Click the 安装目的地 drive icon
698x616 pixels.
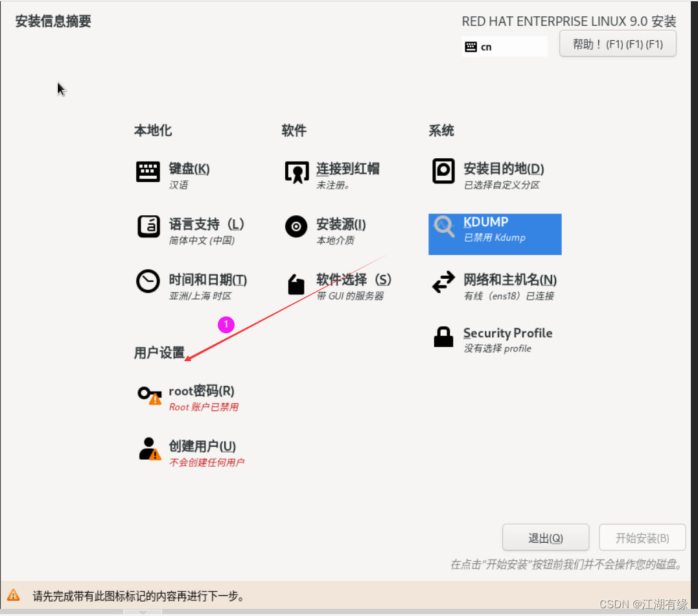(443, 171)
